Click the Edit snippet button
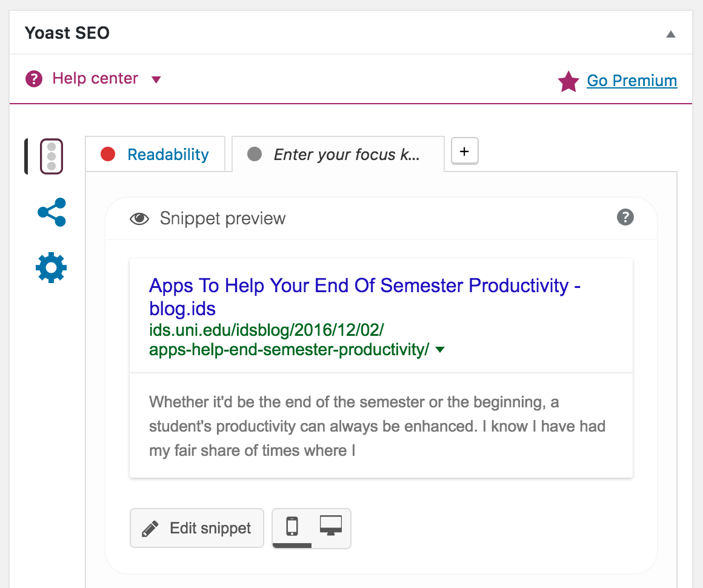The image size is (703, 588). [x=197, y=528]
